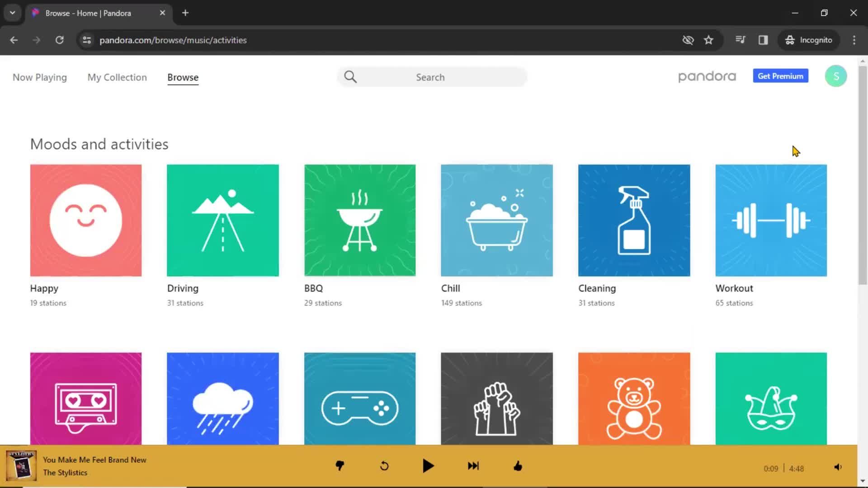
Task: Click the replay/repeat icon on player
Action: coord(384,466)
